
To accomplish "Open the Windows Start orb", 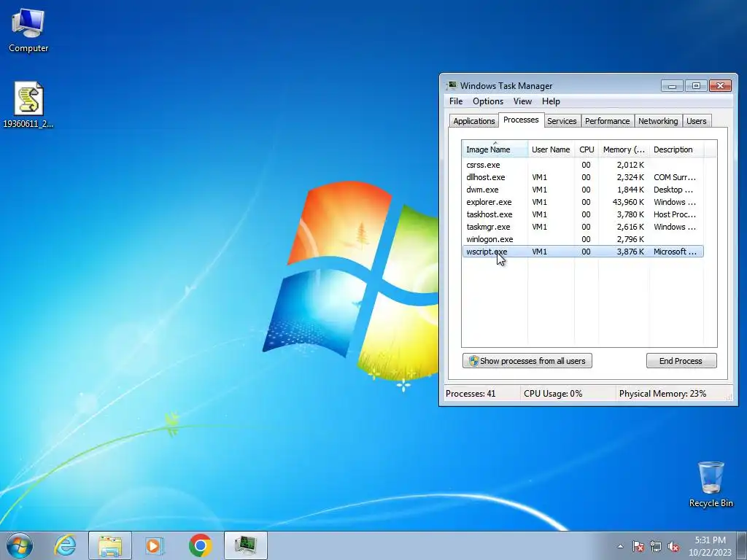I will [x=20, y=545].
